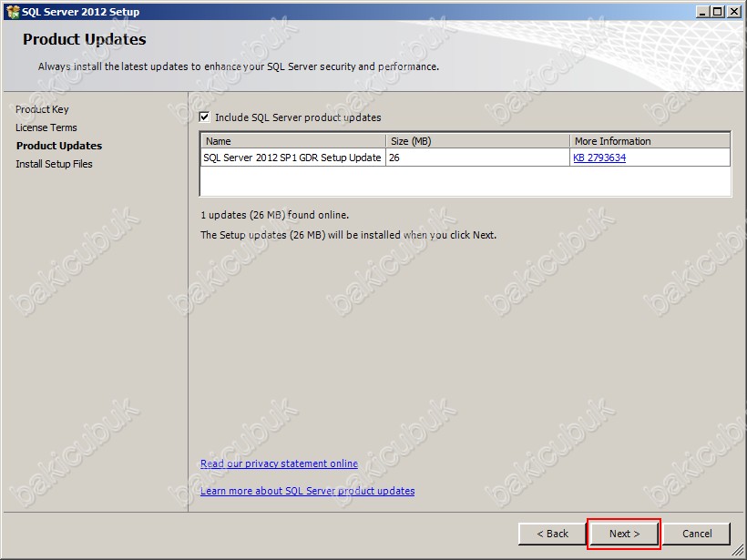
Task: Go back with the Back button
Action: point(552,534)
